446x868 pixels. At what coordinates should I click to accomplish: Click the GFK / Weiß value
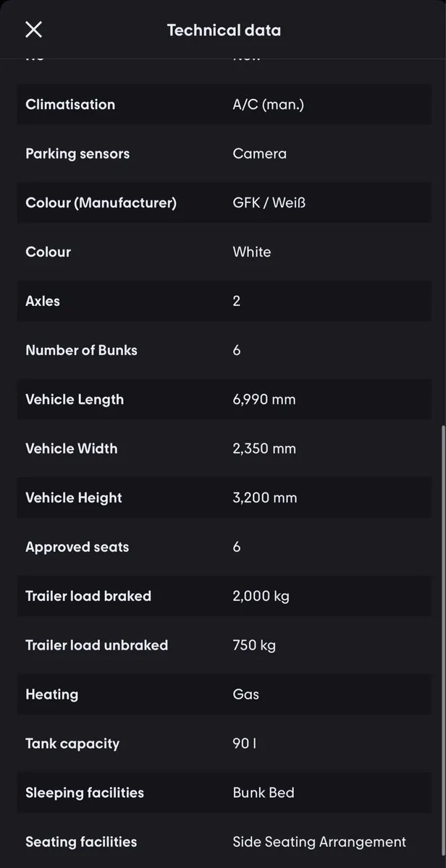[269, 203]
